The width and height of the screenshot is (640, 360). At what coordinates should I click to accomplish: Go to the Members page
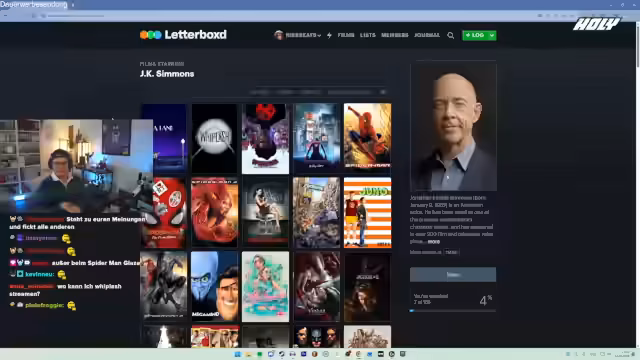(x=395, y=36)
